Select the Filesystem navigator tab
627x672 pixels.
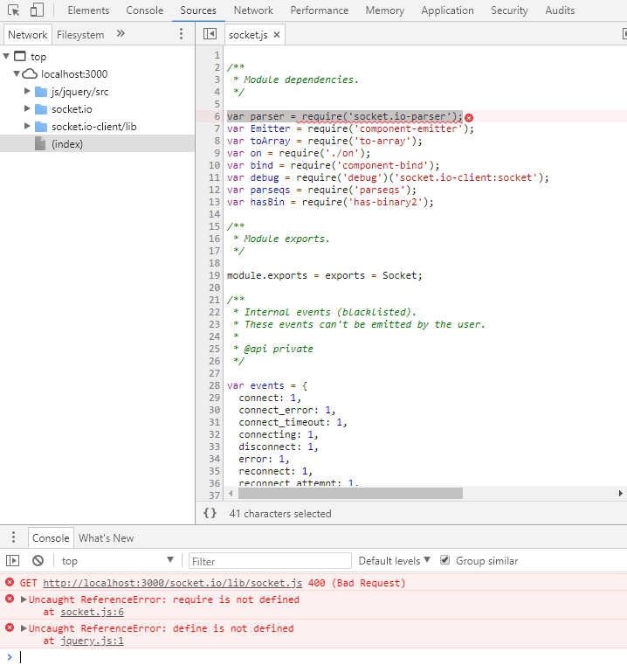click(80, 35)
